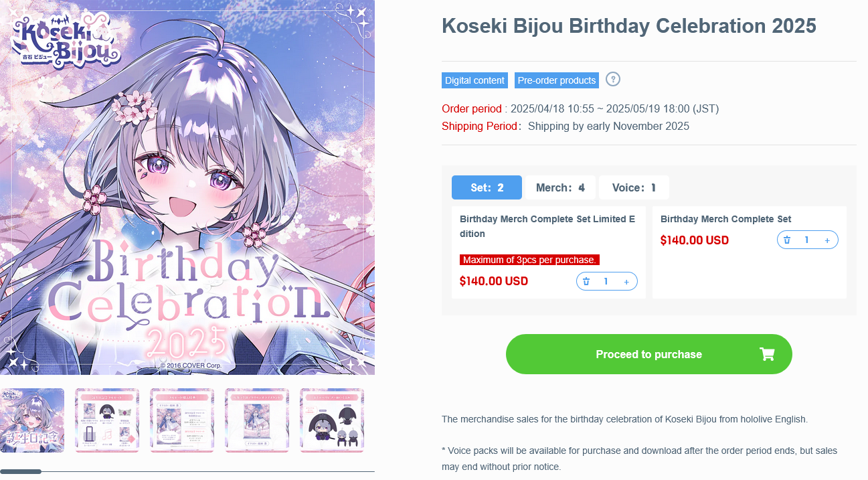
Task: Select the Set: 2 tab
Action: [x=487, y=187]
